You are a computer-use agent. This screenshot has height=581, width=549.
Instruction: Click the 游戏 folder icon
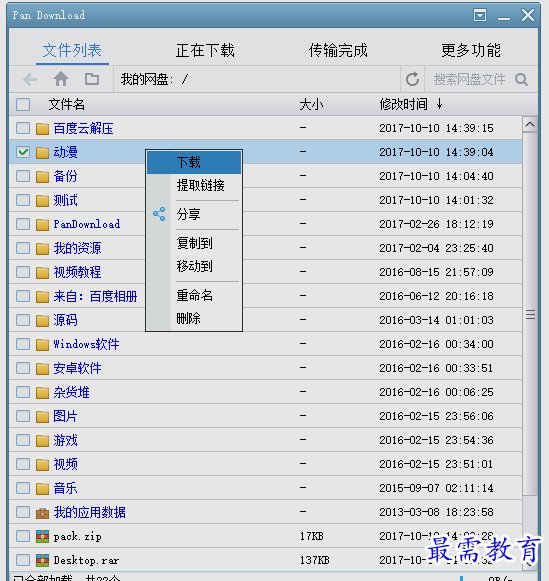point(42,441)
